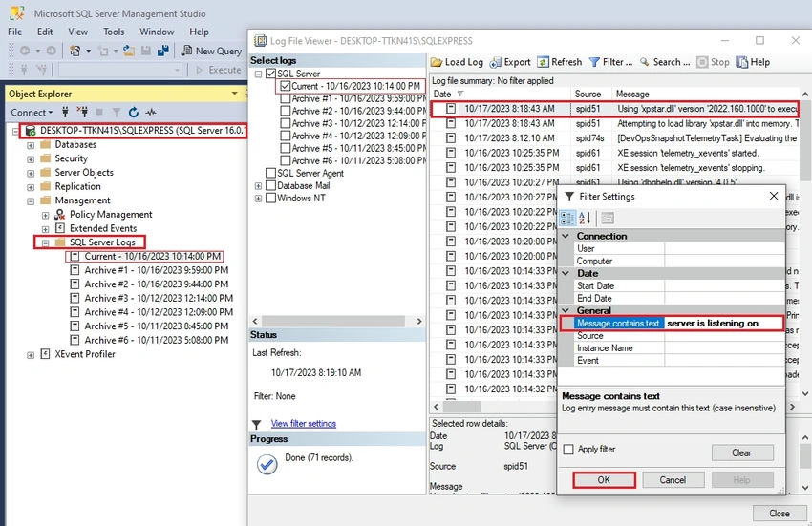Enable the Apply filter checkbox

click(x=568, y=450)
